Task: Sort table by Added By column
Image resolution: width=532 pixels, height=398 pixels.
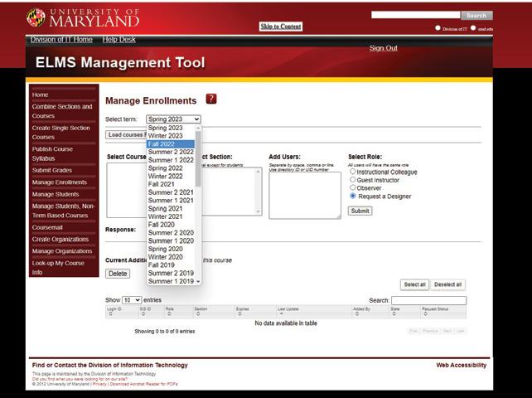Action: tap(370, 312)
